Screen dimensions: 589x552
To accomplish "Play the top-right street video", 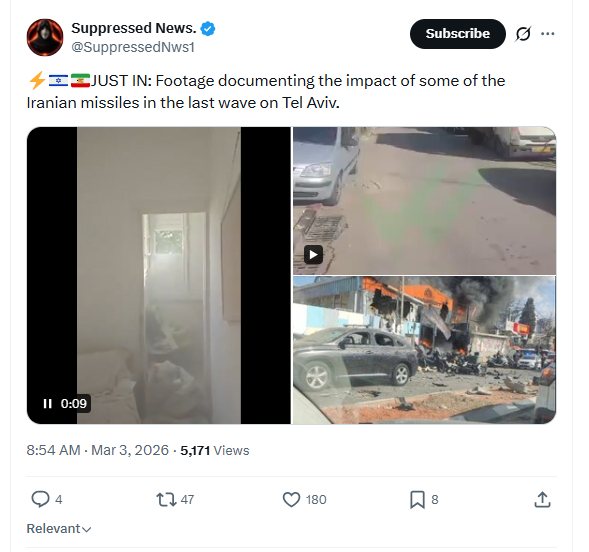I will coord(313,255).
